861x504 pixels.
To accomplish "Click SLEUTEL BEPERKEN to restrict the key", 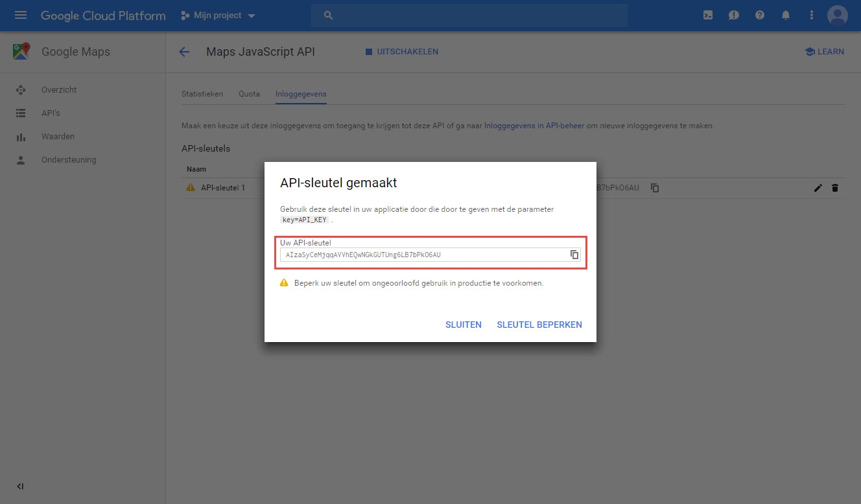I will (539, 325).
